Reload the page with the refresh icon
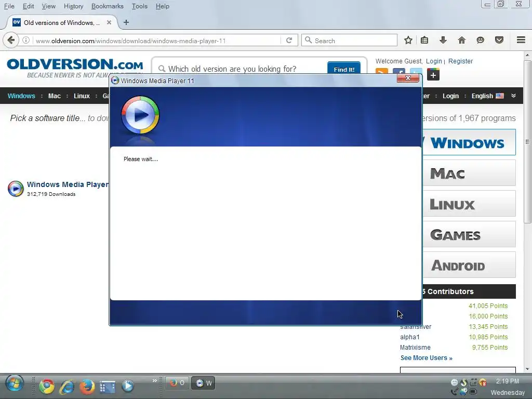The width and height of the screenshot is (532, 399). click(289, 41)
